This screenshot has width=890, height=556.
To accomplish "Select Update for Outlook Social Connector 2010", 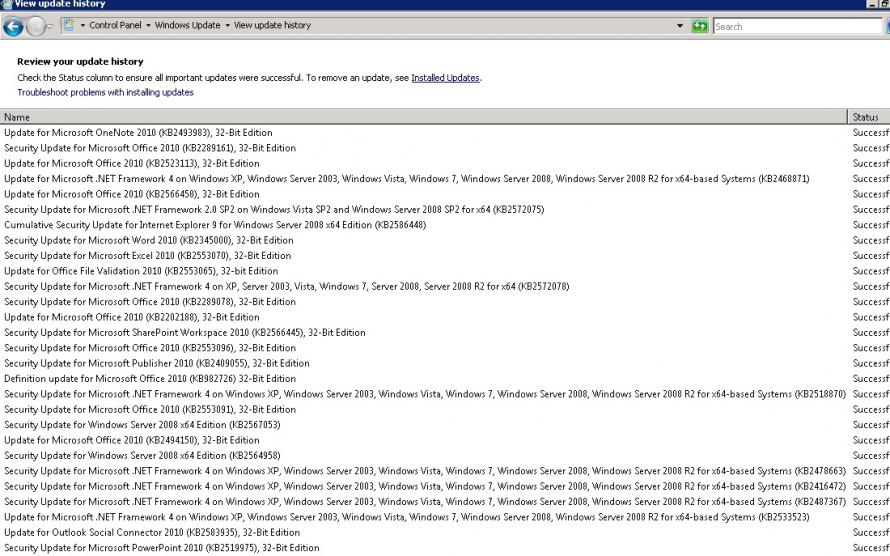I will pyautogui.click(x=152, y=533).
